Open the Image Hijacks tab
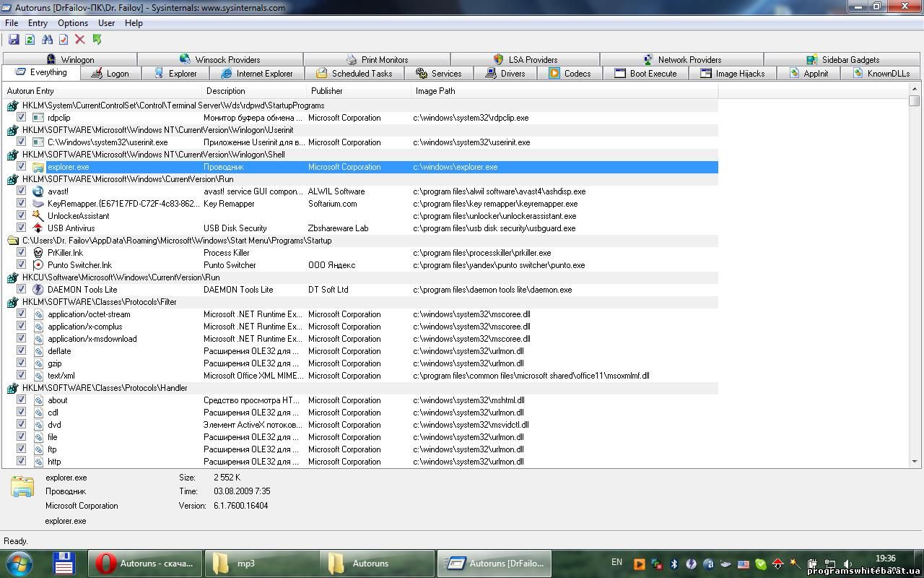Viewport: 924px width, 578px height. pyautogui.click(x=732, y=73)
